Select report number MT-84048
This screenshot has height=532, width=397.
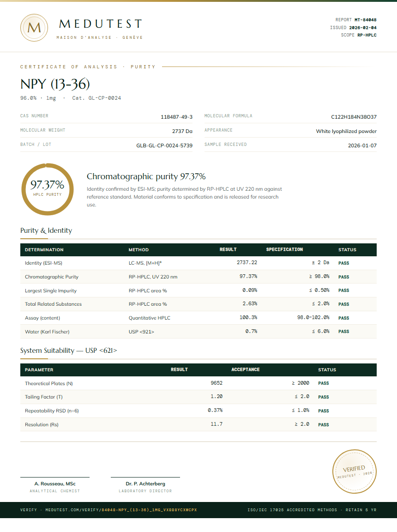[x=366, y=20]
